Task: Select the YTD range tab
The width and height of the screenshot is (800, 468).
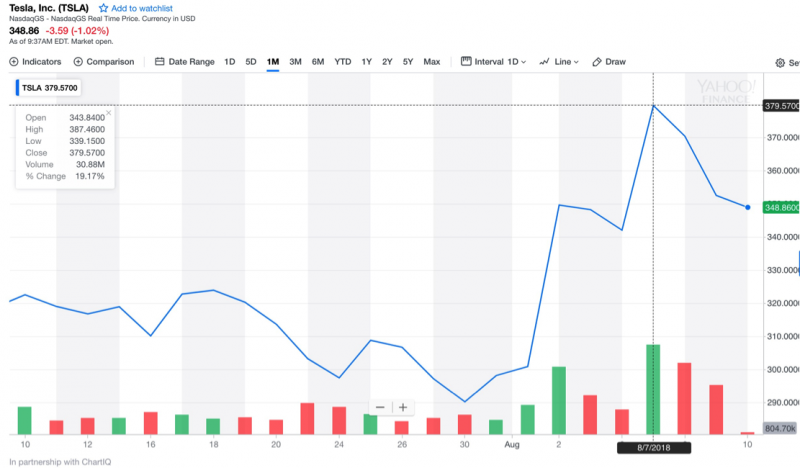Action: pyautogui.click(x=343, y=62)
